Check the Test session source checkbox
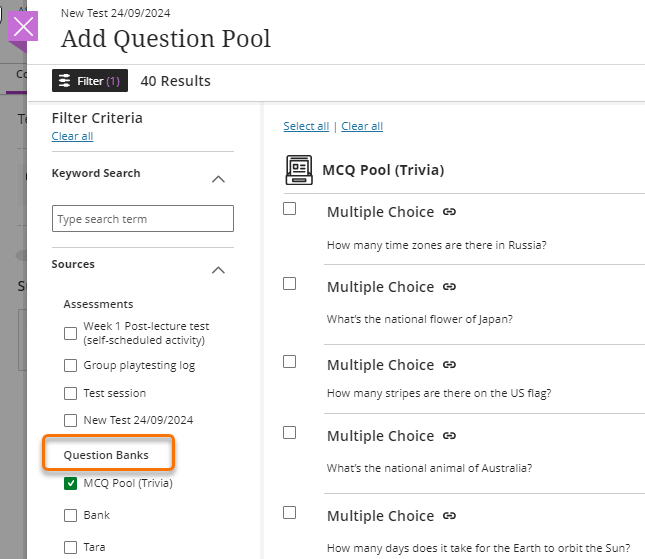Screen dimensions: 645x559 [x=70, y=393]
